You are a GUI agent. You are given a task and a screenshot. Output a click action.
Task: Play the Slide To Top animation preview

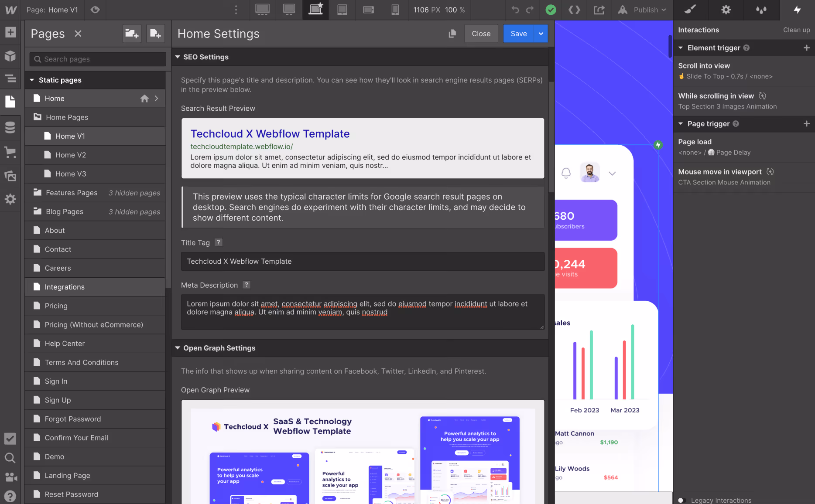pos(681,76)
